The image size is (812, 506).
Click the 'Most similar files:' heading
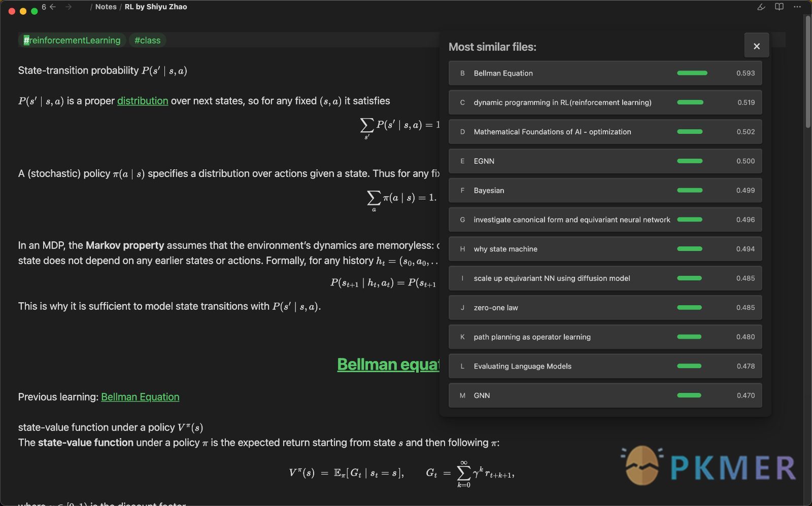click(x=492, y=47)
